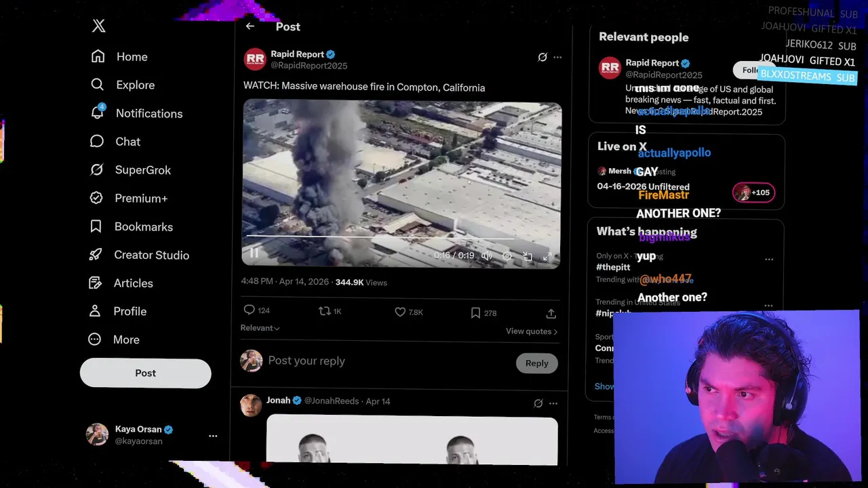Viewport: 868px width, 488px height.
Task: Click the X logo icon
Action: point(99,26)
